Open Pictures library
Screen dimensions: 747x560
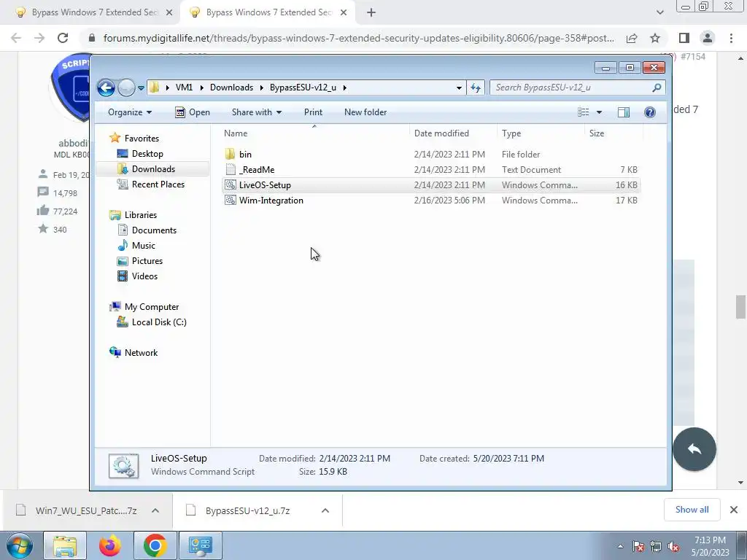point(139,261)
